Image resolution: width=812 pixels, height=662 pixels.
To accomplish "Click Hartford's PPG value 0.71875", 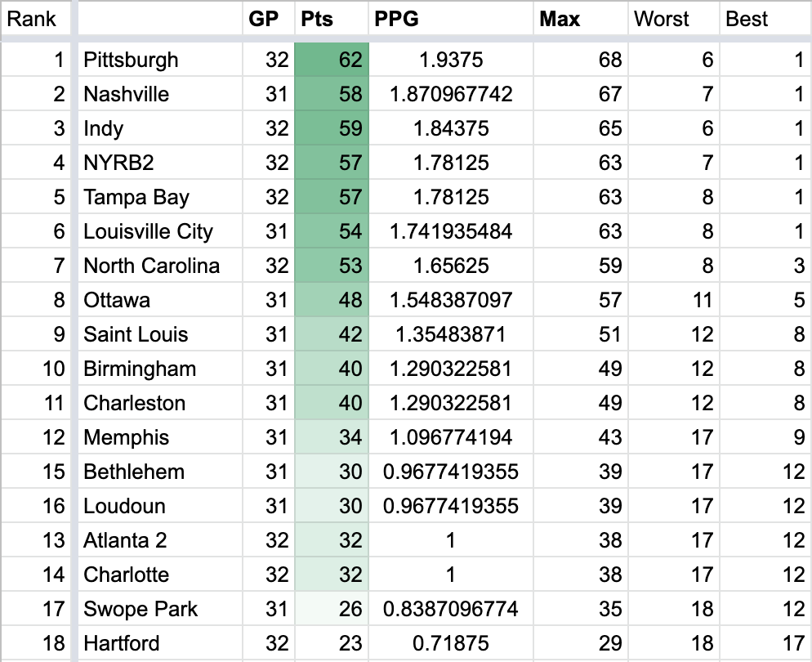I will pyautogui.click(x=451, y=643).
